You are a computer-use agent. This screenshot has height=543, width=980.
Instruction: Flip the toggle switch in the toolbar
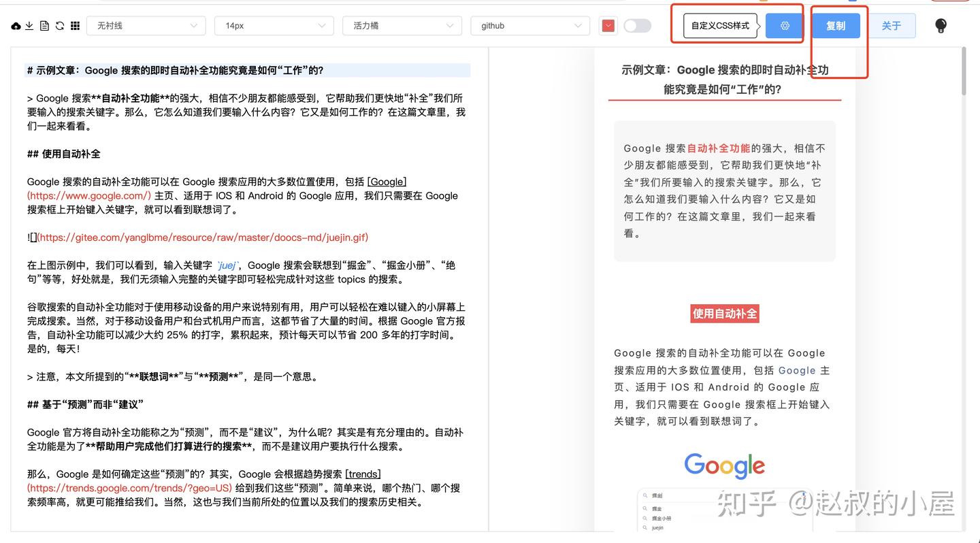(x=637, y=24)
